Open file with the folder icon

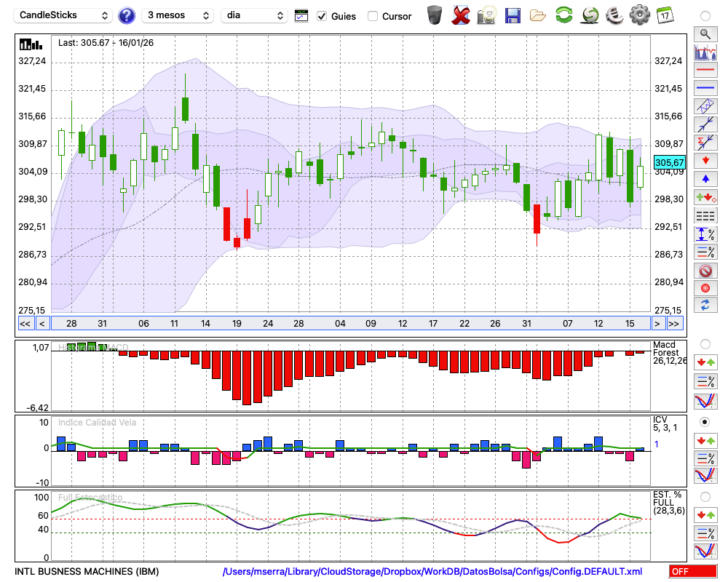(x=538, y=16)
